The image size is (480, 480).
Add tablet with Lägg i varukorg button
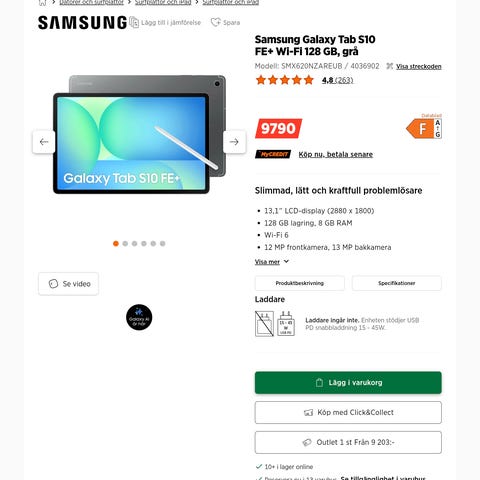348,383
